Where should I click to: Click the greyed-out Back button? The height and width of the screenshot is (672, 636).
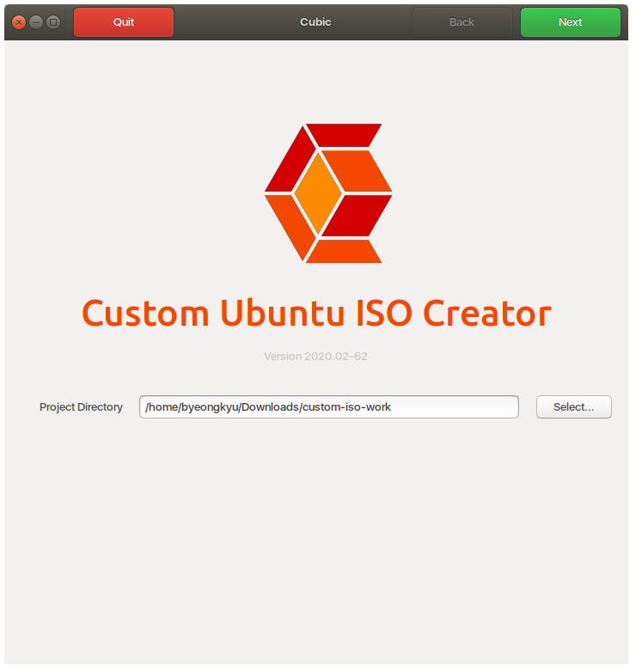click(462, 22)
